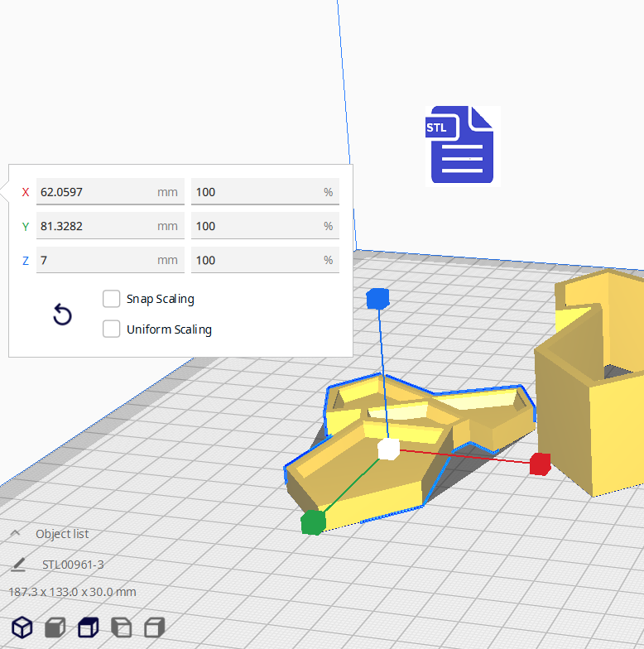Click the blue STL file icon
The width and height of the screenshot is (644, 649).
[x=462, y=145]
